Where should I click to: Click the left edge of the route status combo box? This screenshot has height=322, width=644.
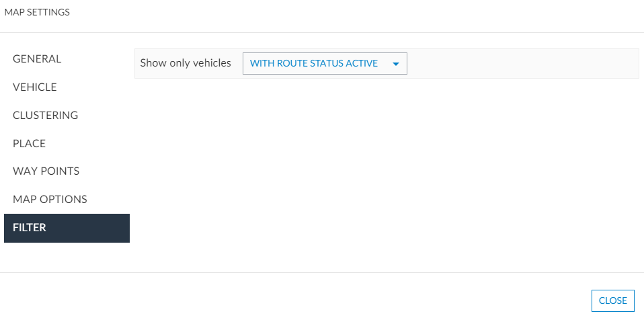tap(245, 64)
